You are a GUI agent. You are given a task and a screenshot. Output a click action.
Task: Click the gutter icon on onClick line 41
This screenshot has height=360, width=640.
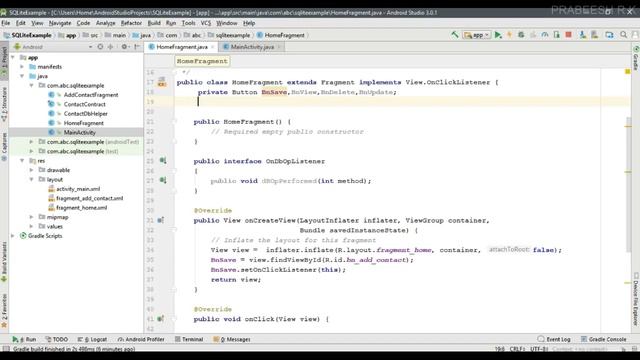(x=161, y=319)
